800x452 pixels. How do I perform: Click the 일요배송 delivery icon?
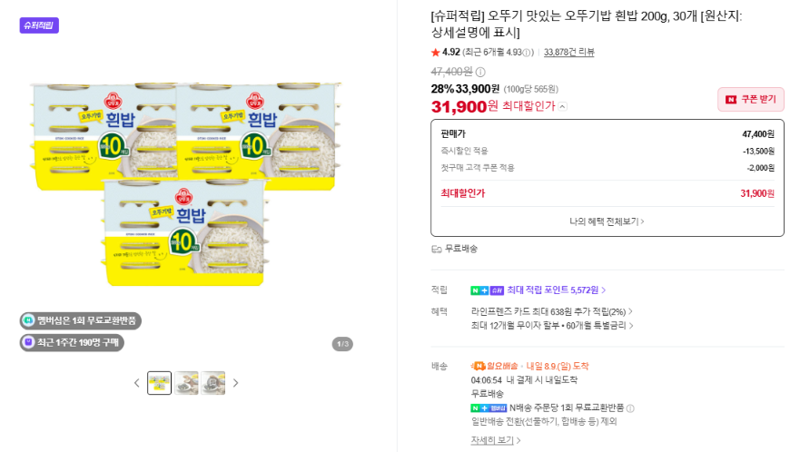478,366
